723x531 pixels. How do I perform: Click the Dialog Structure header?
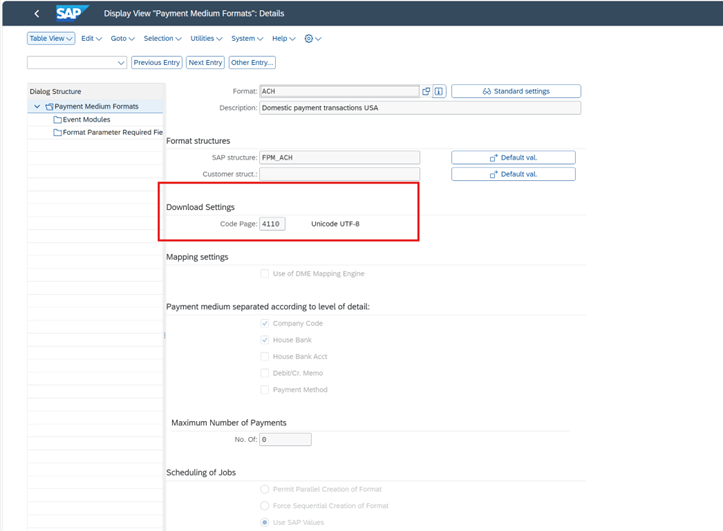[55, 92]
